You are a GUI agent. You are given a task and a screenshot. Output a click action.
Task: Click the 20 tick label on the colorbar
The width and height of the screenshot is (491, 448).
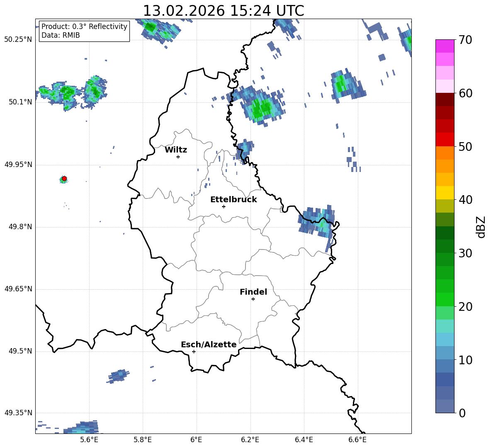click(465, 307)
